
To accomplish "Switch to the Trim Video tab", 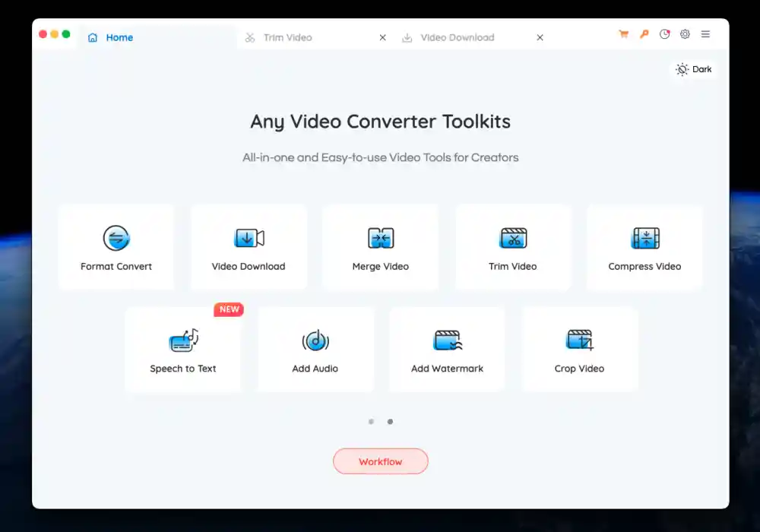I will click(287, 37).
